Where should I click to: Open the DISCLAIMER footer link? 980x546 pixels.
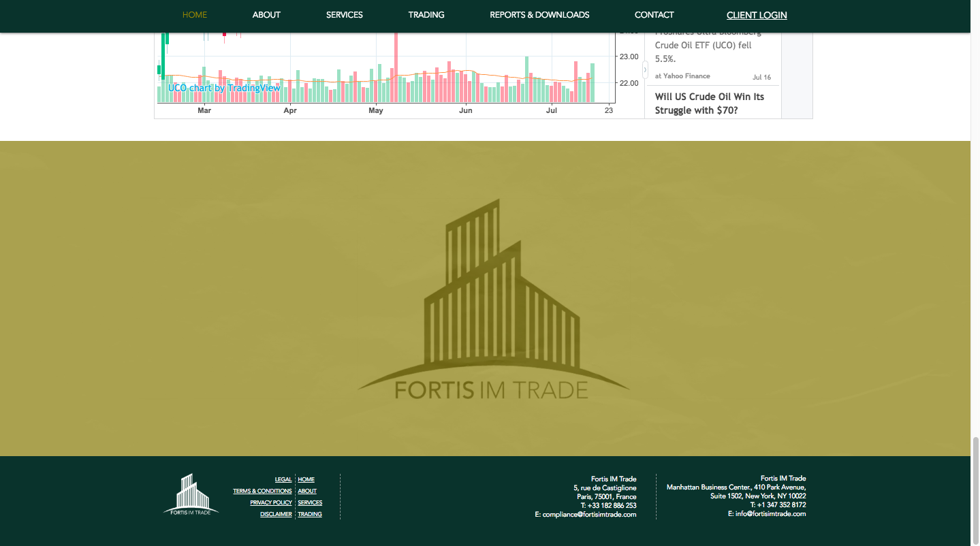(275, 514)
